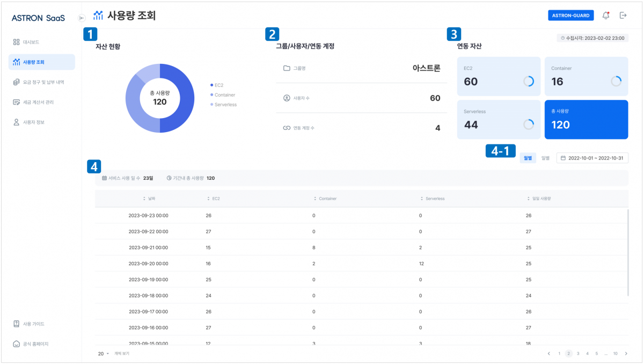Click the 요금 청구 및 납부 내역 coins icon
The height and width of the screenshot is (364, 644).
pos(17,82)
